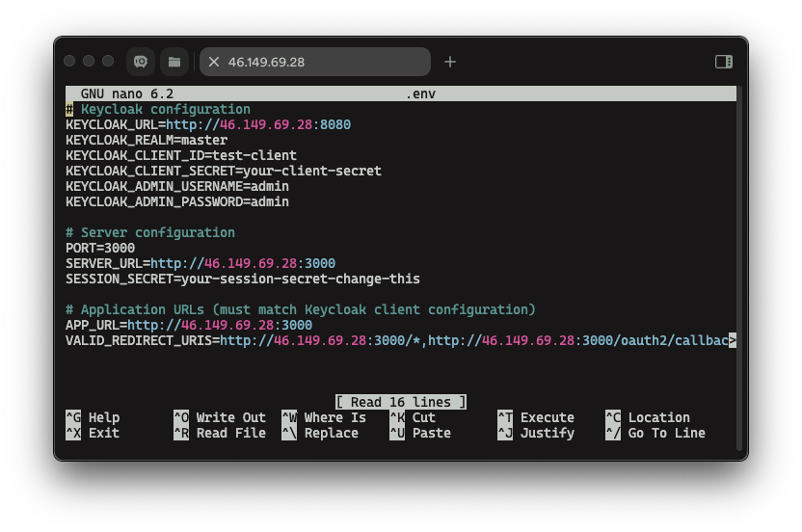The height and width of the screenshot is (532, 802).
Task: Click the KEYCLOAK_ADMIN_USERNAME=admin line
Action: click(x=177, y=186)
